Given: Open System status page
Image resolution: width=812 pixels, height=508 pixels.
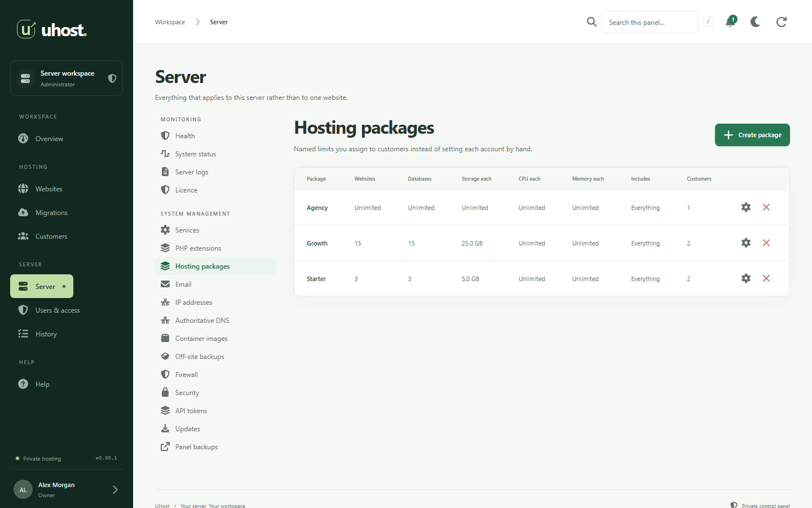Looking at the screenshot, I should click(x=215, y=154).
